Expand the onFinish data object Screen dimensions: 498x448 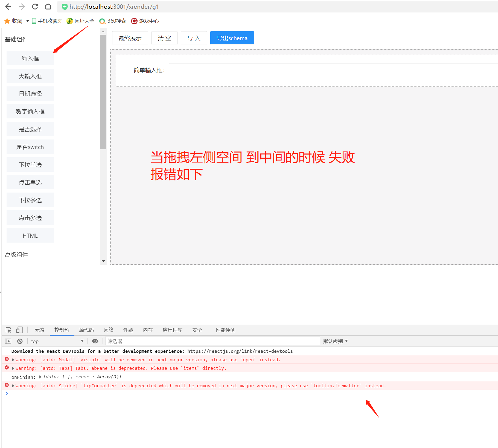click(x=40, y=377)
